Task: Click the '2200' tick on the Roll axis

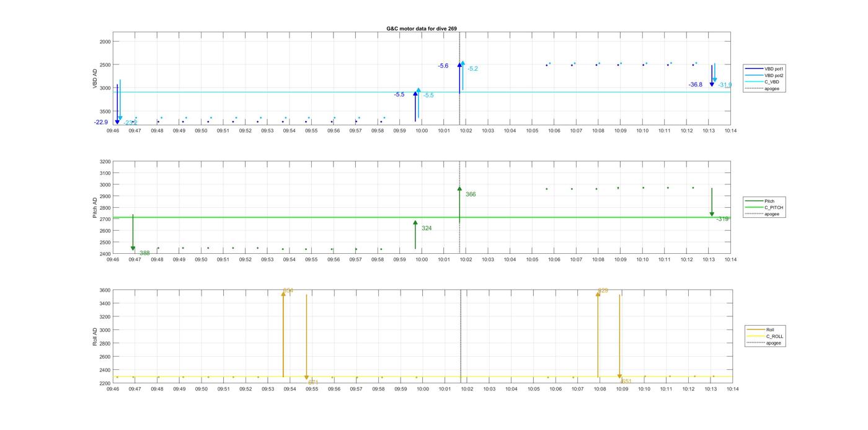Action: point(105,383)
